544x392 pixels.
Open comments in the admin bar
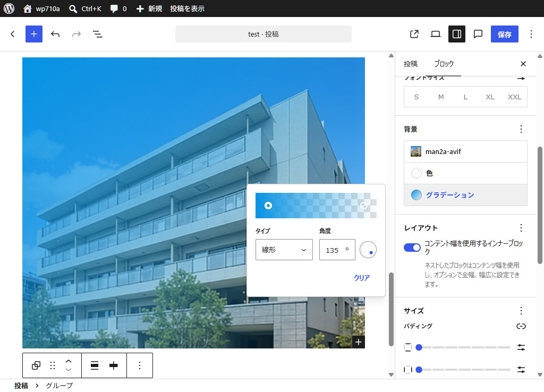click(118, 8)
